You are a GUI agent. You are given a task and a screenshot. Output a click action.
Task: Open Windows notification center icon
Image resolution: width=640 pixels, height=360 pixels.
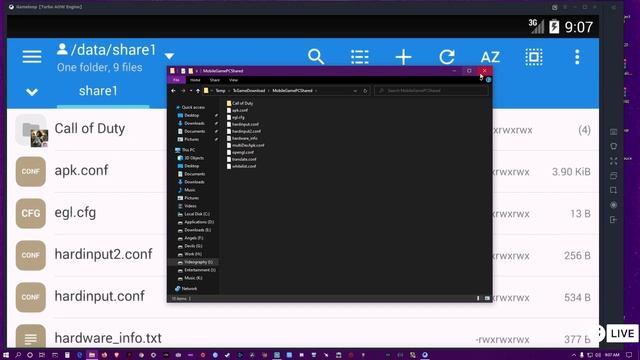click(629, 355)
